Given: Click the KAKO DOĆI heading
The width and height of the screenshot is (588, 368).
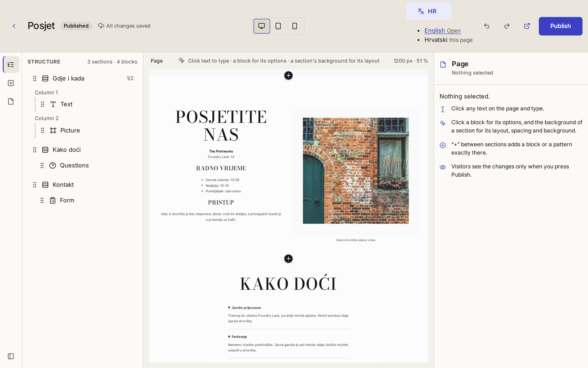Looking at the screenshot, I should coord(288,283).
